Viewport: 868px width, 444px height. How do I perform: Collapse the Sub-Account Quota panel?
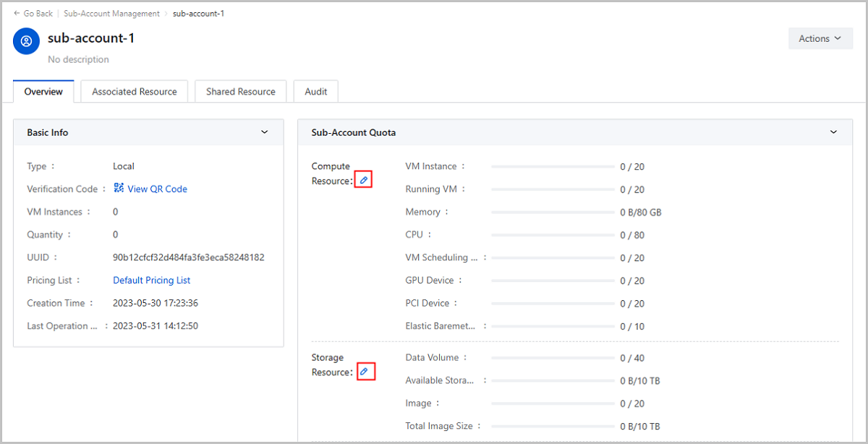833,132
